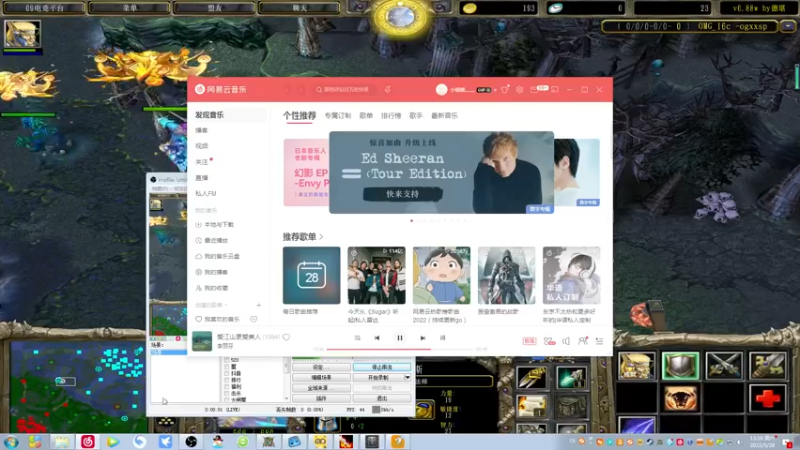Click the red cross skill icon in game
Viewport: 800px width, 450px height.
point(767,398)
